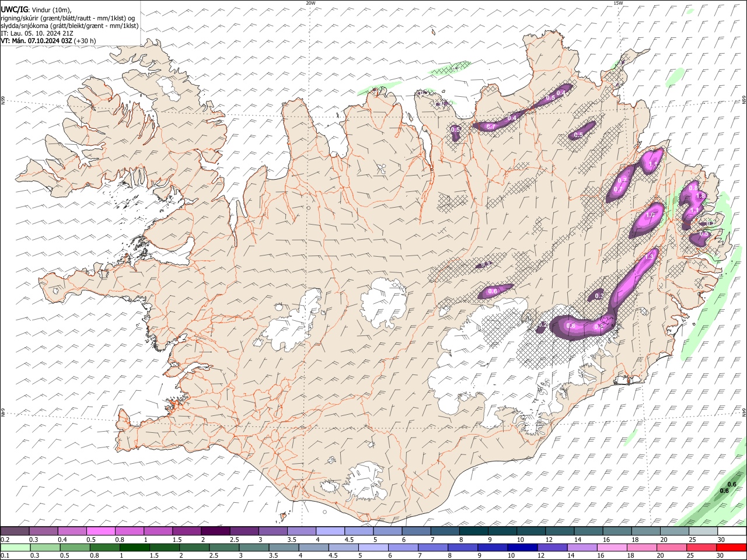747x560 pixels.
Task: Click the deep navy 10–12 rain-scale swatch
Action: pyautogui.click(x=522, y=547)
